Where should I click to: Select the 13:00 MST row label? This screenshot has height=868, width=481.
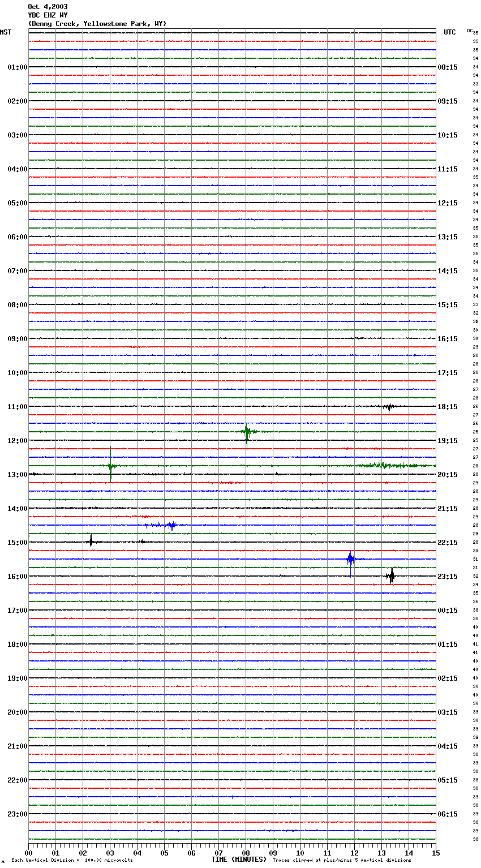pos(18,475)
